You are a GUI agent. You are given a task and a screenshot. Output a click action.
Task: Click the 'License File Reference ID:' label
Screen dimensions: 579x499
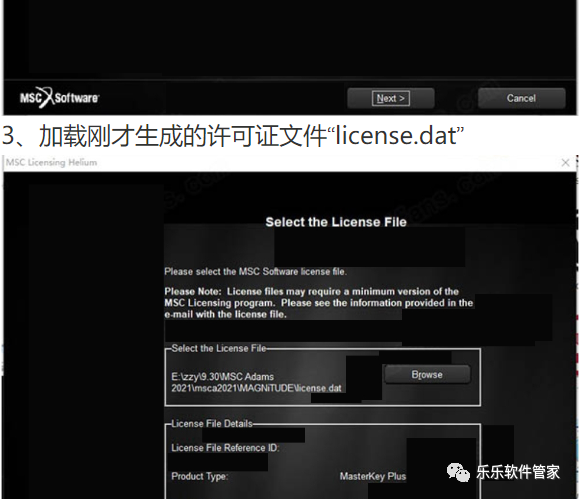tap(225, 448)
